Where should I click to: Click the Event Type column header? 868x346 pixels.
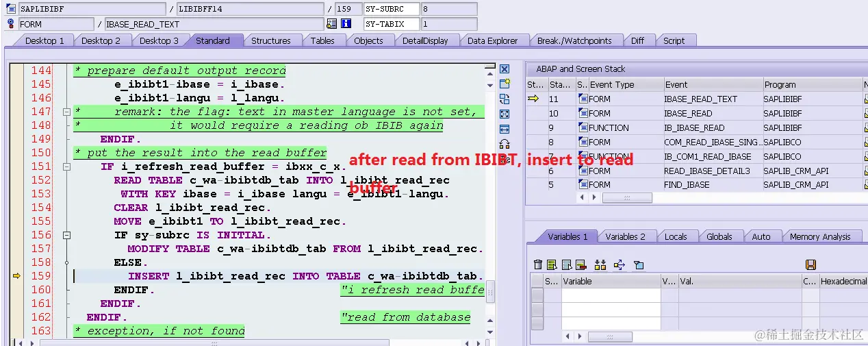coord(626,85)
